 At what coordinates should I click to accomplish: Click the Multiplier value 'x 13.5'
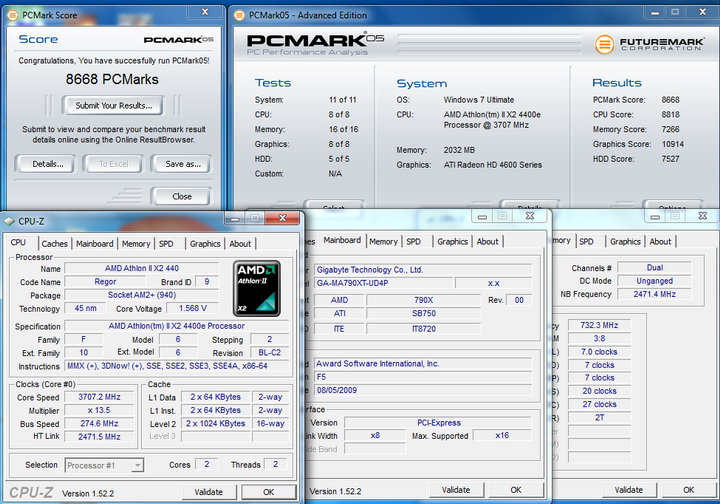pos(99,410)
